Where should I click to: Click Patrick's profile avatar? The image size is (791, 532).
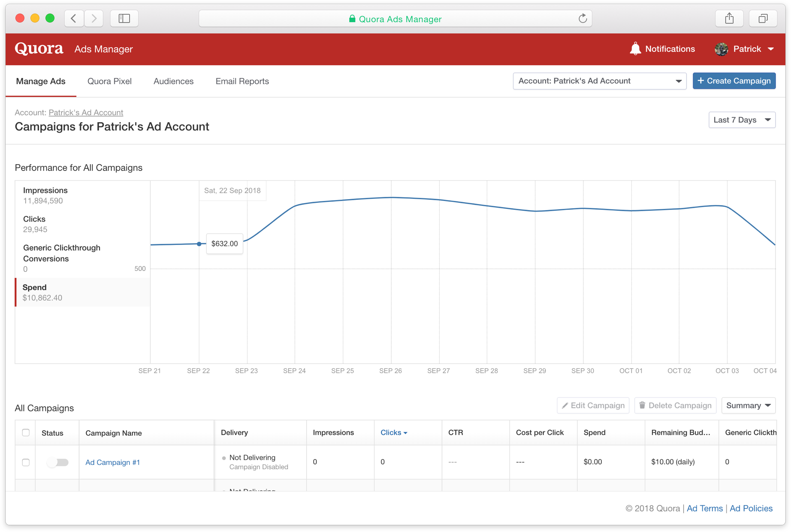pos(721,49)
